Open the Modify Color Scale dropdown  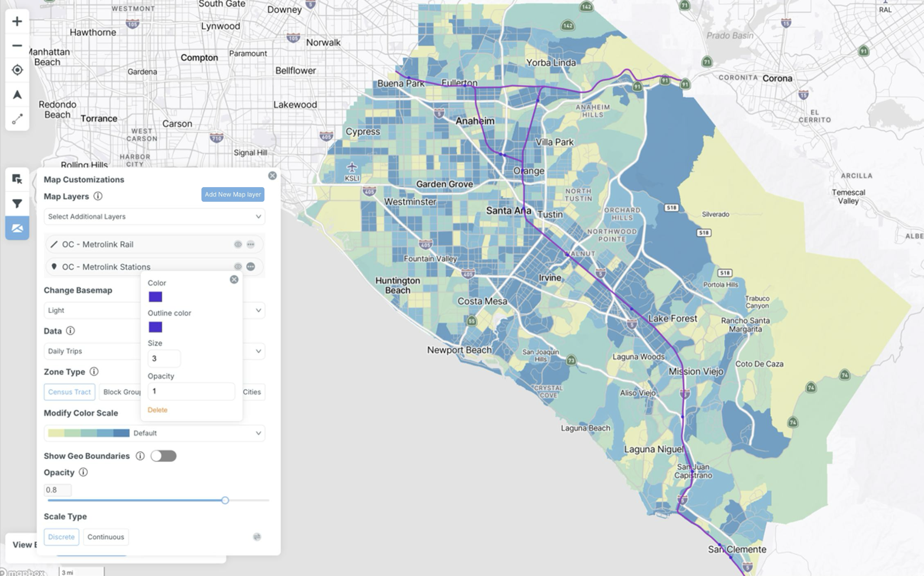[x=154, y=433]
